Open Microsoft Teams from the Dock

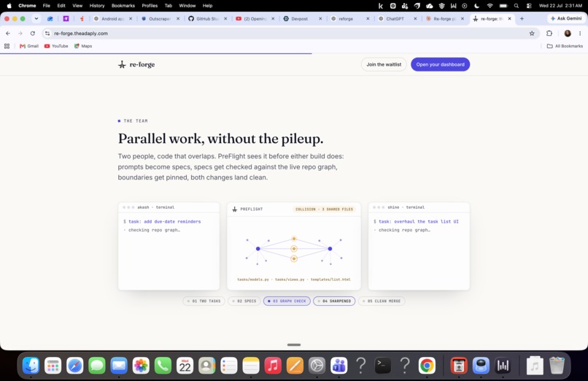click(339, 365)
